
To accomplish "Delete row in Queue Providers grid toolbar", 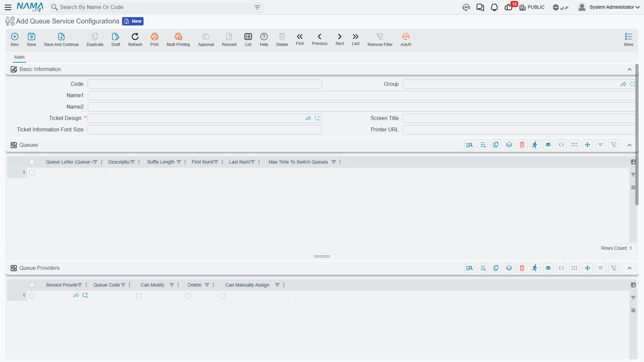I will tap(522, 268).
